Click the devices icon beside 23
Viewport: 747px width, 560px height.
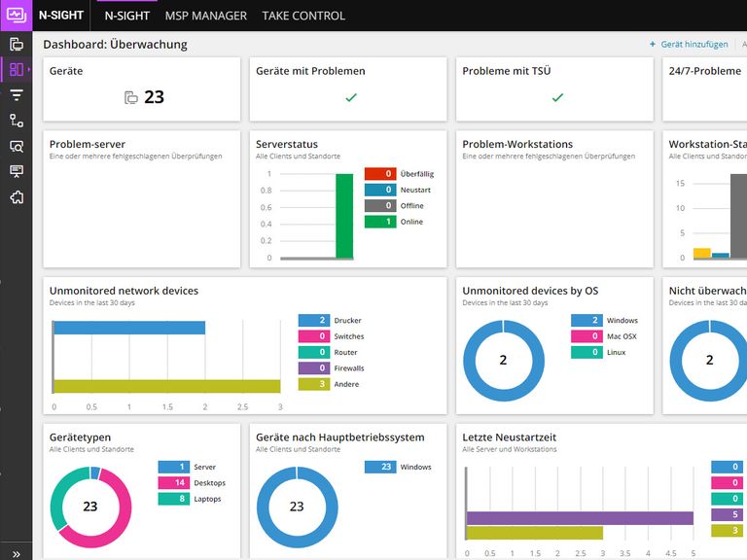click(131, 97)
